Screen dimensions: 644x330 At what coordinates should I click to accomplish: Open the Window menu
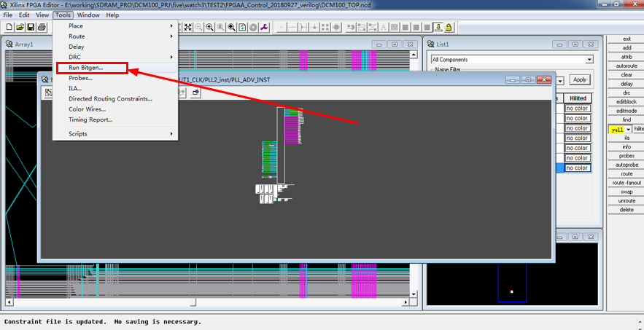tap(88, 15)
